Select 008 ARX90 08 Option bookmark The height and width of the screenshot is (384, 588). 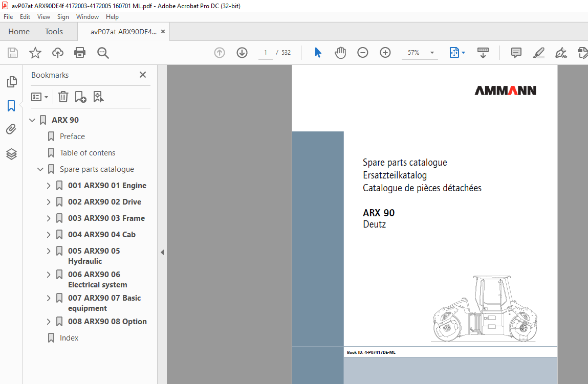(107, 322)
